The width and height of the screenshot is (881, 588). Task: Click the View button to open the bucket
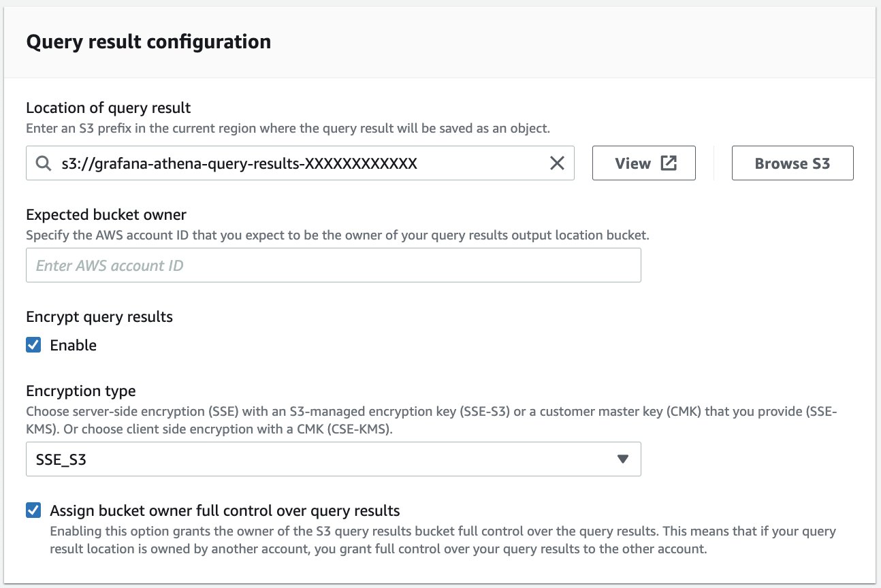pos(643,163)
